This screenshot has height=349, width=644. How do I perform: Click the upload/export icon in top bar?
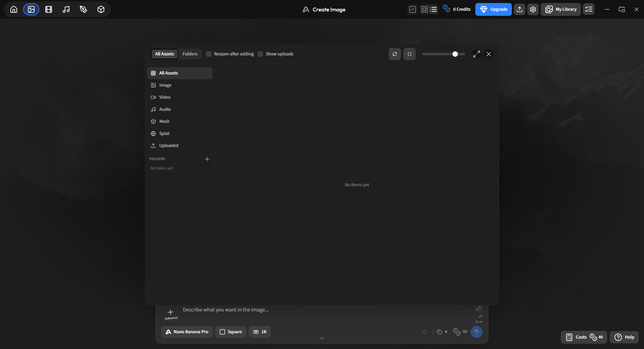(520, 9)
